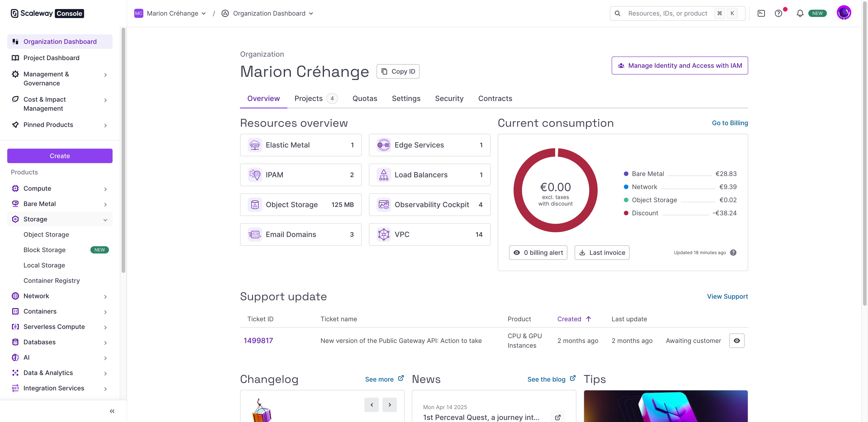Collapse the Storage section
The image size is (868, 422).
pyautogui.click(x=106, y=220)
